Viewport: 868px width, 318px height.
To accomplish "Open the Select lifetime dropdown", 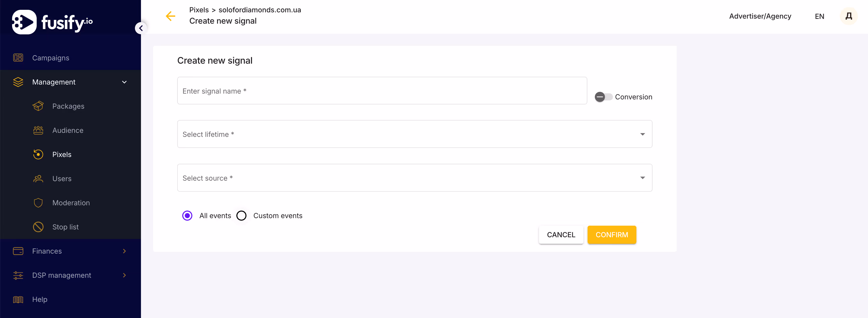I will point(414,134).
